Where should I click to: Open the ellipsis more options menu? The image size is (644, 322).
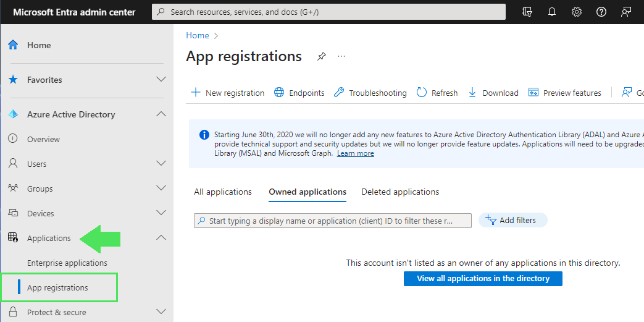click(341, 56)
